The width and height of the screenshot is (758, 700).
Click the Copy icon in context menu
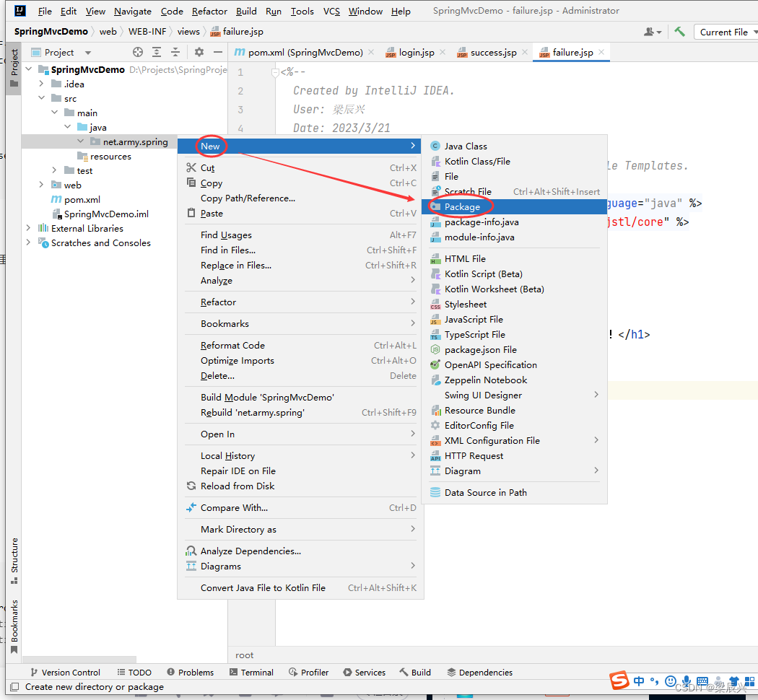(191, 183)
